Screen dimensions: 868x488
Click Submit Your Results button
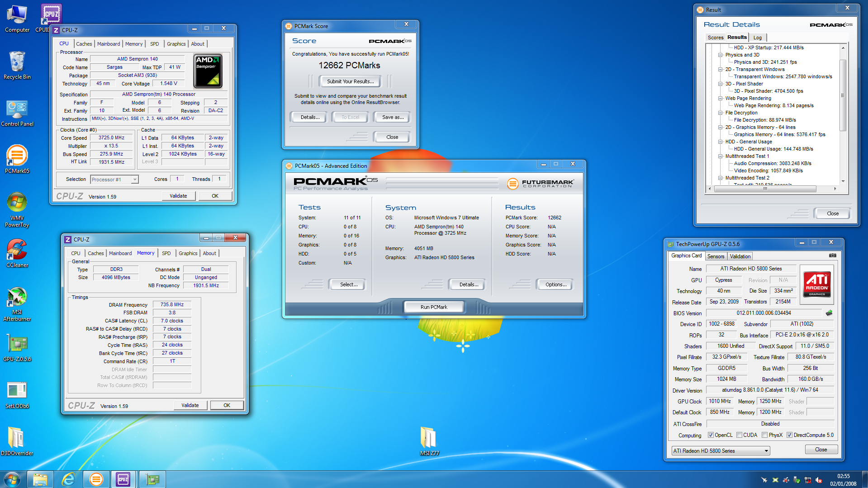point(350,81)
